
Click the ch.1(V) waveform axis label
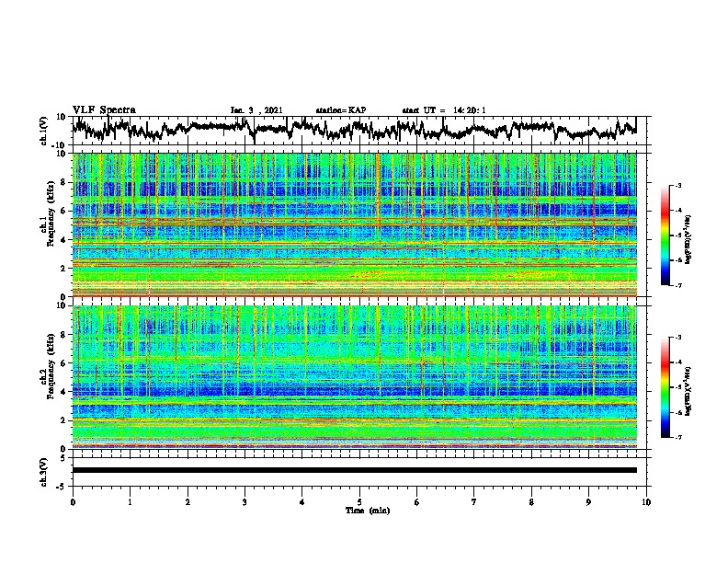click(x=44, y=131)
